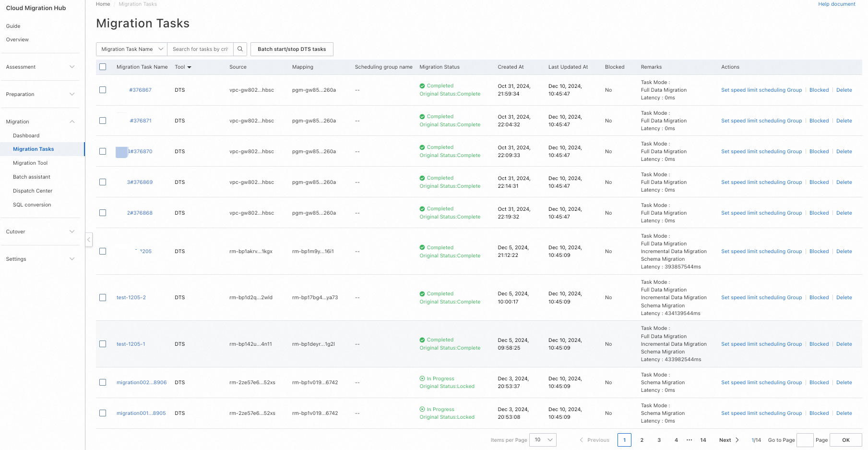The height and width of the screenshot is (450, 868).
Task: Check the box for task test-1205-1
Action: click(103, 344)
